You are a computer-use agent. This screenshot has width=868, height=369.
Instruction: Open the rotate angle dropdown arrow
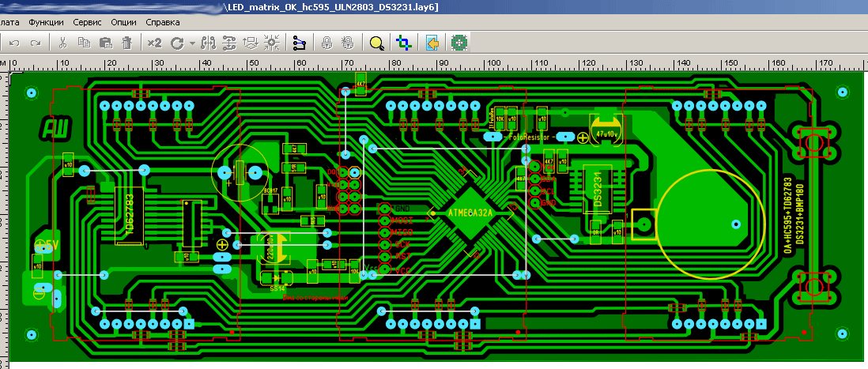(x=192, y=43)
